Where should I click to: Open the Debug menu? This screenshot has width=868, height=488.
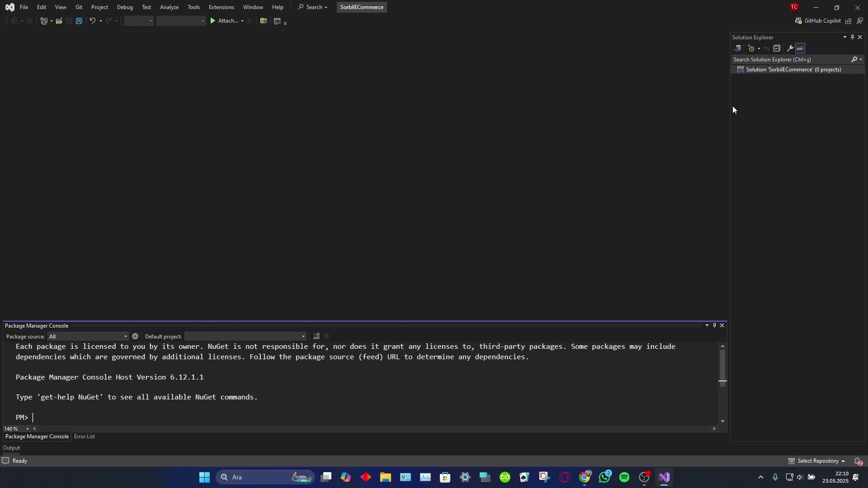click(125, 7)
